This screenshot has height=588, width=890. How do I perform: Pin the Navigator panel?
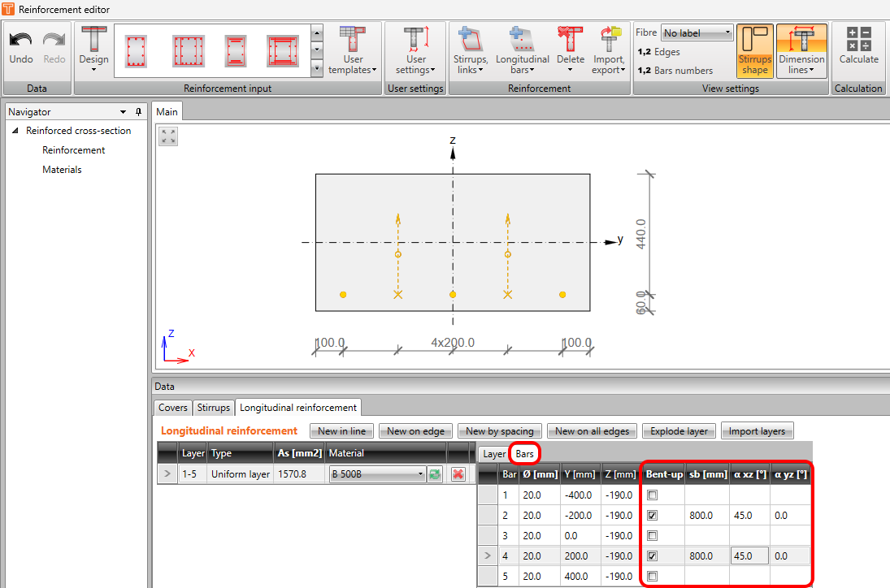(x=138, y=112)
